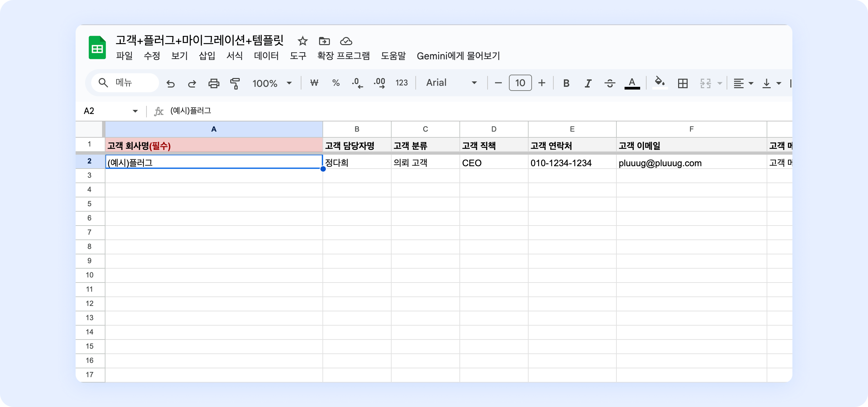Open the 100% zoom dropdown
Viewport: 868px width, 407px height.
272,83
